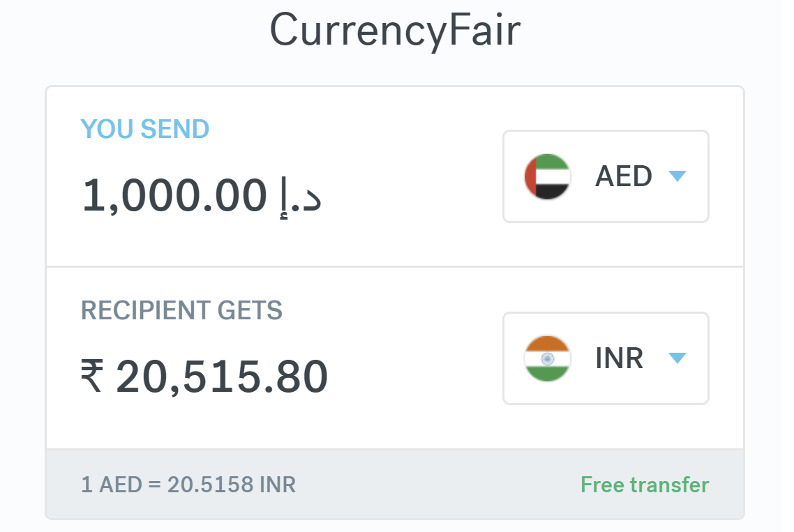The height and width of the screenshot is (532, 794).
Task: Click the UAE flag icon
Action: 548,176
